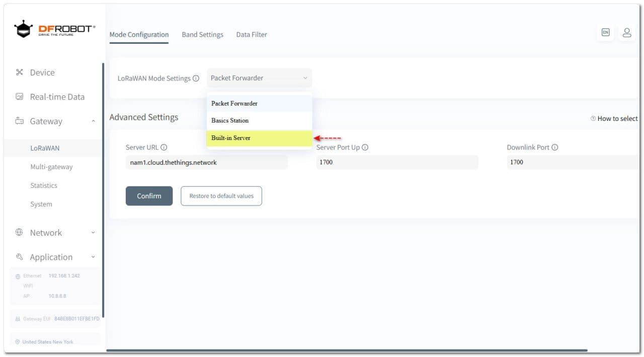Switch to Mode Configuration tab
644x357 pixels.
(139, 35)
